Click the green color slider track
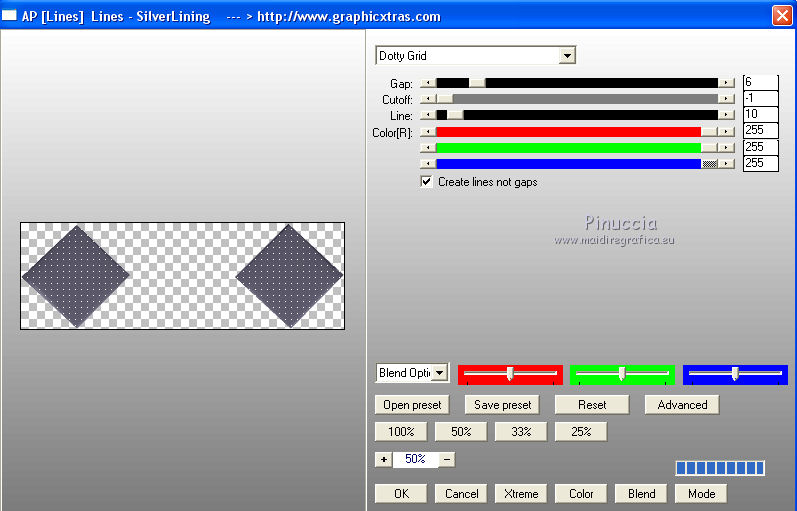This screenshot has width=797, height=511. (568, 147)
